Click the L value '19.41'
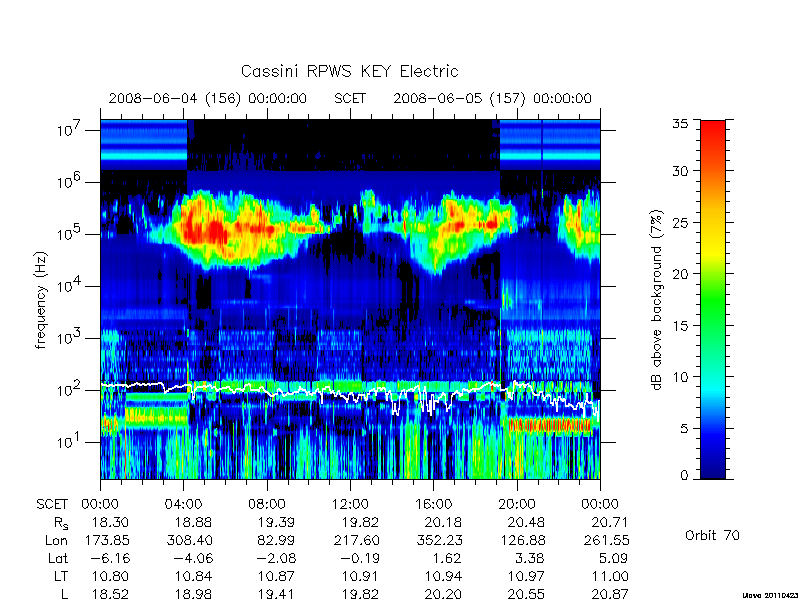The height and width of the screenshot is (600, 800). click(277, 594)
